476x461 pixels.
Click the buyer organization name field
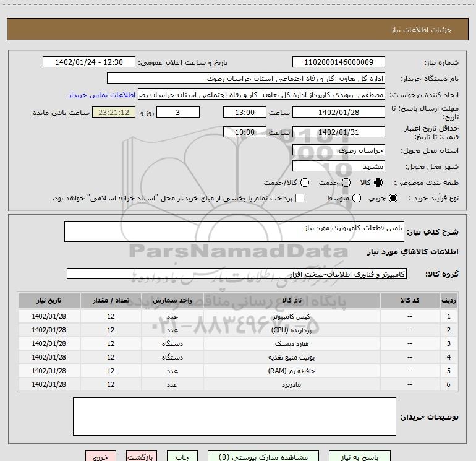pyautogui.click(x=246, y=78)
